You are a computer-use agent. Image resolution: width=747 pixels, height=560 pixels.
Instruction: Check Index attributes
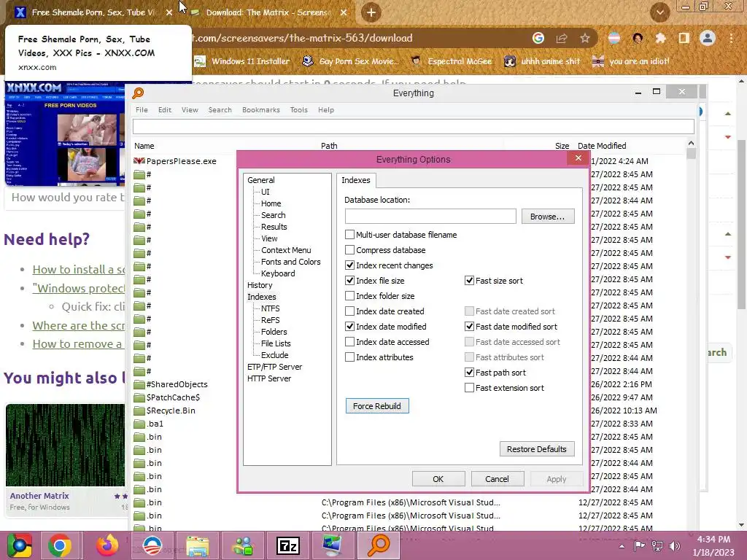pos(349,357)
